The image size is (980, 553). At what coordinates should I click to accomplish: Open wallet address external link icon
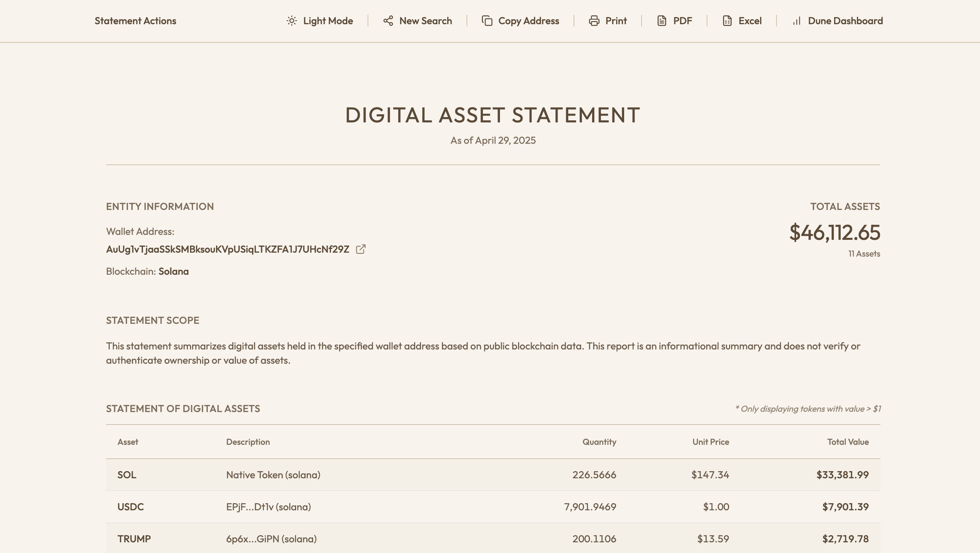click(x=361, y=249)
